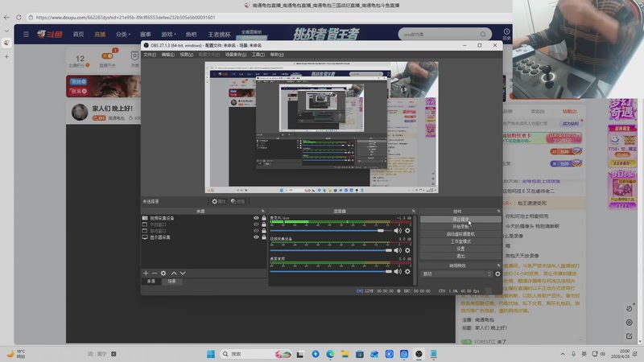Click the Douyu logo in browser

(50, 34)
